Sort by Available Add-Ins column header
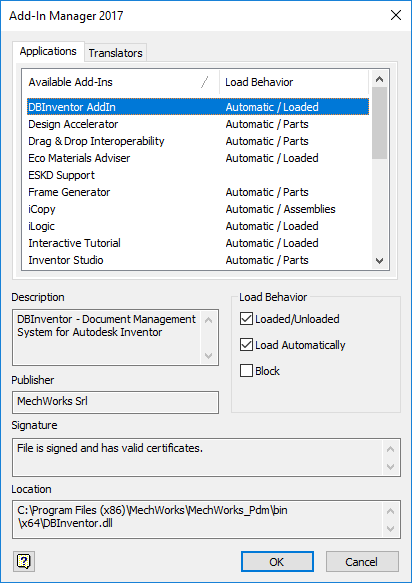 coord(121,82)
